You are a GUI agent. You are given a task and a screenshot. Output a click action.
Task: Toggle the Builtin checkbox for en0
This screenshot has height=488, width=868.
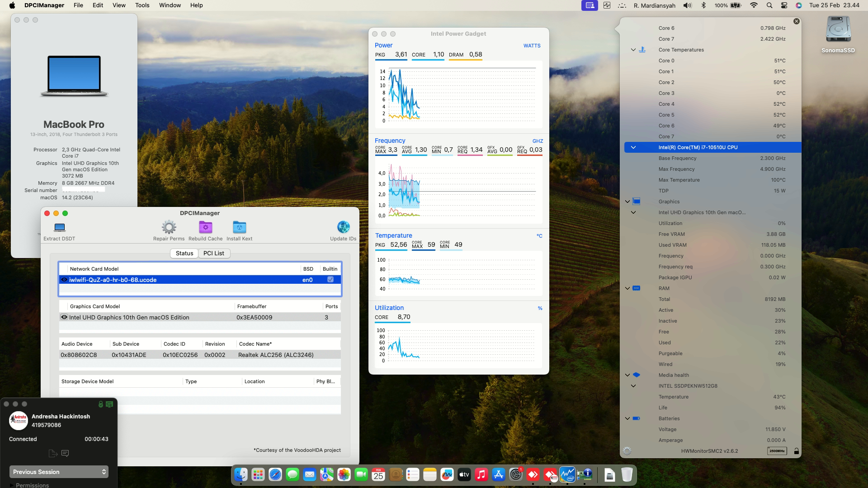coord(330,279)
